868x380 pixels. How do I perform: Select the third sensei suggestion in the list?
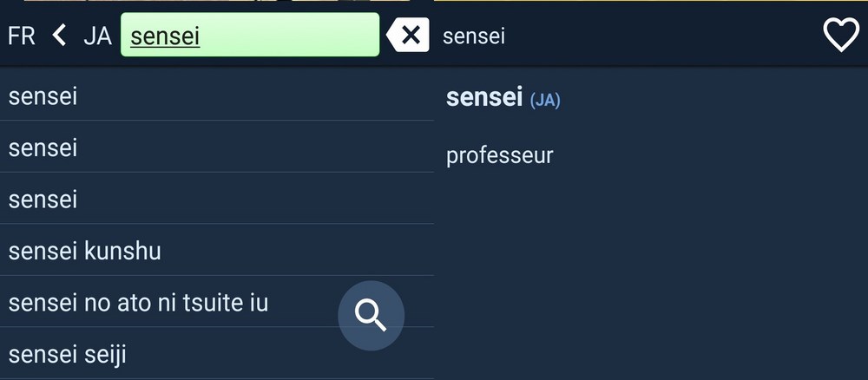(43, 200)
